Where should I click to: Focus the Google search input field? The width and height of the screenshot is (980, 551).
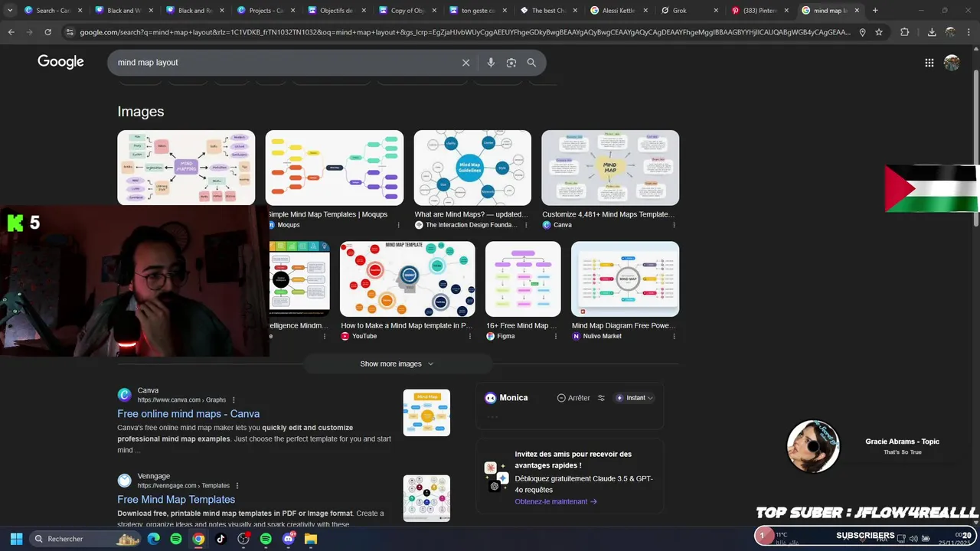tap(283, 63)
